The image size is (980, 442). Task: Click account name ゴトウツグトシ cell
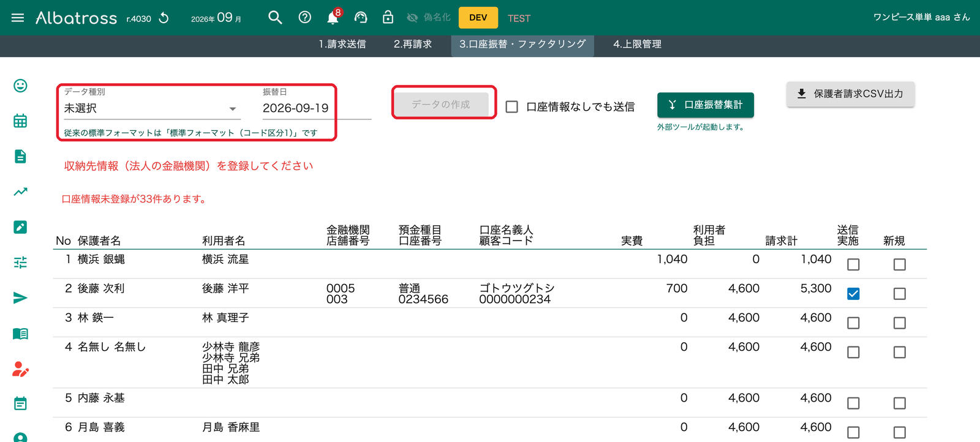[x=517, y=288]
